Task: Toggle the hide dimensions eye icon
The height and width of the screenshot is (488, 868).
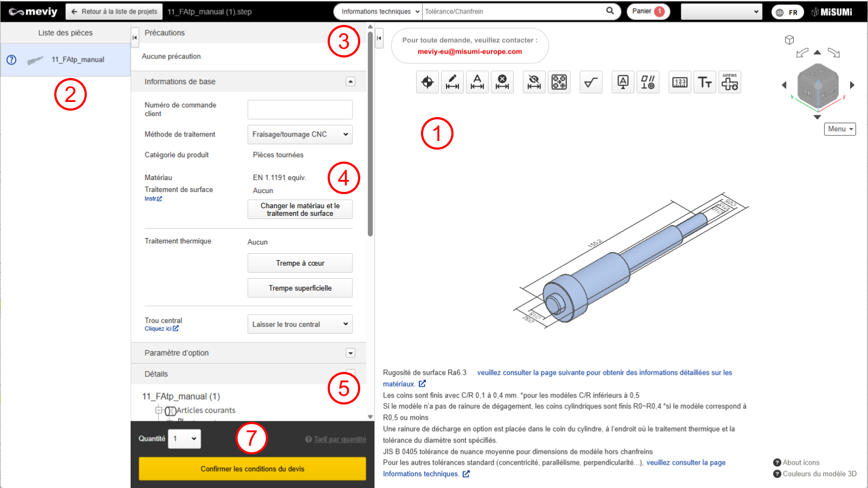Action: 534,82
